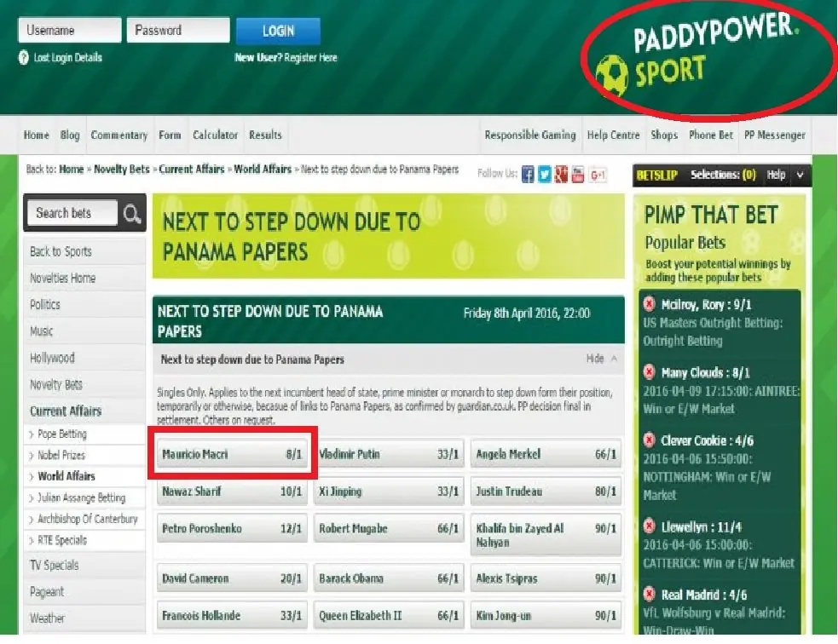Open the YouTube follow icon
The height and width of the screenshot is (644, 838).
click(578, 175)
